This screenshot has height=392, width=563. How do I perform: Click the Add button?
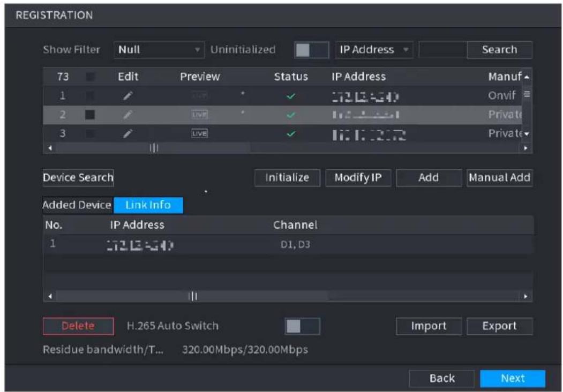[429, 178]
